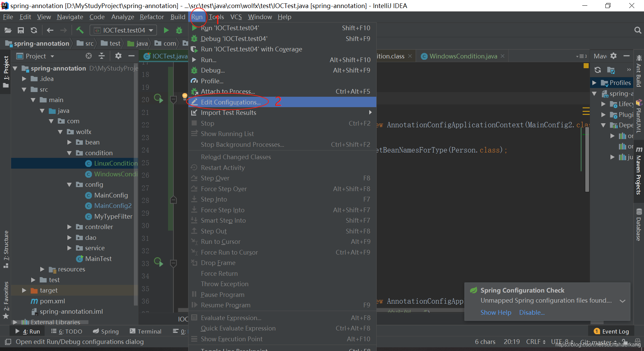Click the Open folder toolbar icon
This screenshot has width=644, height=351.
tap(8, 30)
